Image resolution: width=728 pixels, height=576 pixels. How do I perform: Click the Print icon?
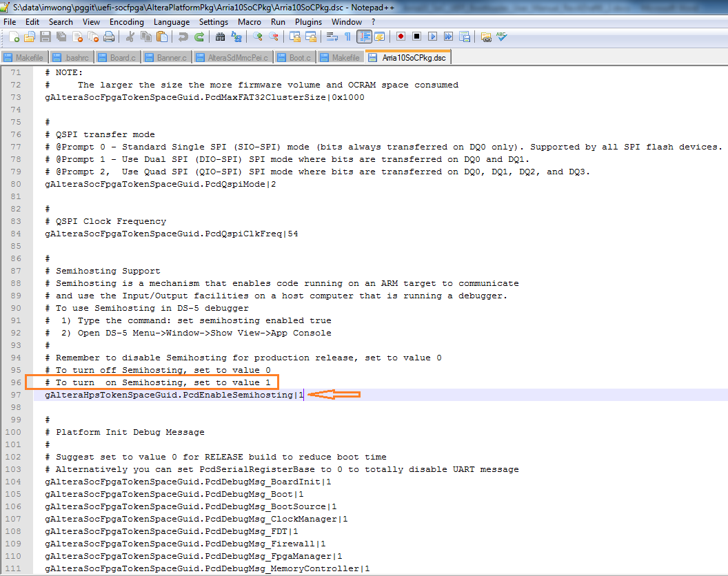(109, 37)
